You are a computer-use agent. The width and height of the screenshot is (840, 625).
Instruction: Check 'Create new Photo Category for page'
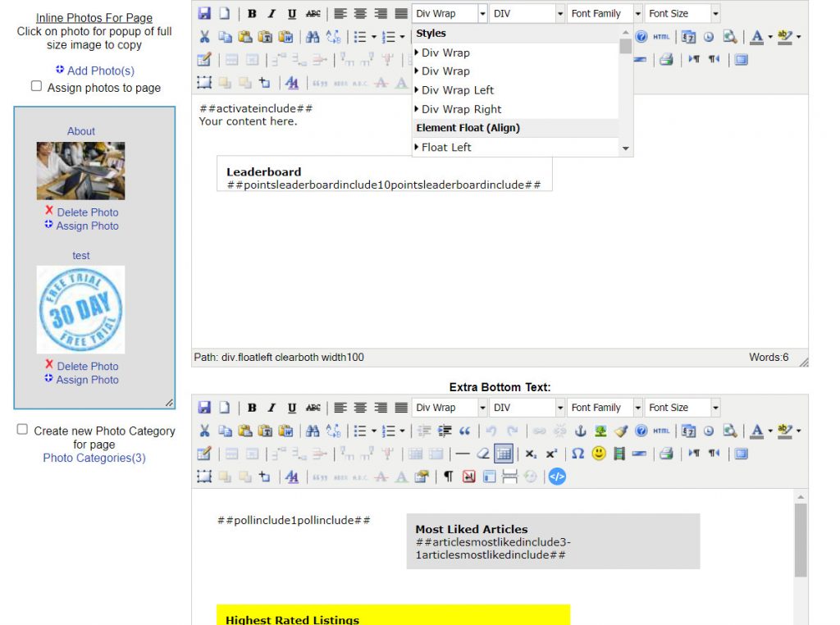pos(23,429)
